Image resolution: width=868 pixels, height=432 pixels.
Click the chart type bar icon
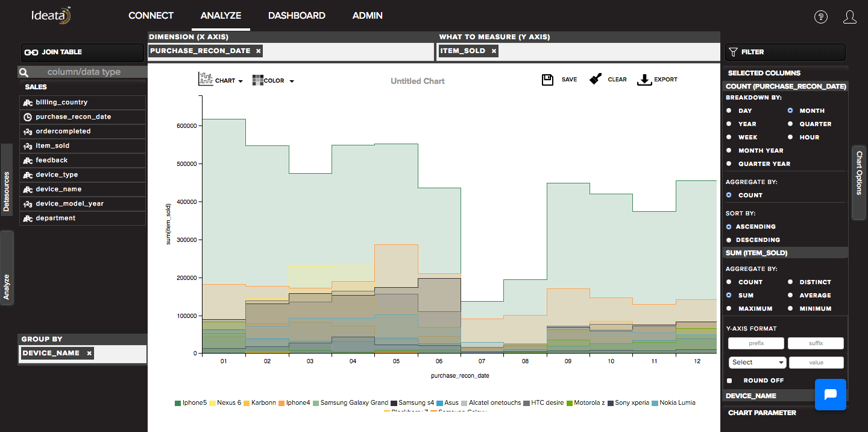(x=206, y=79)
